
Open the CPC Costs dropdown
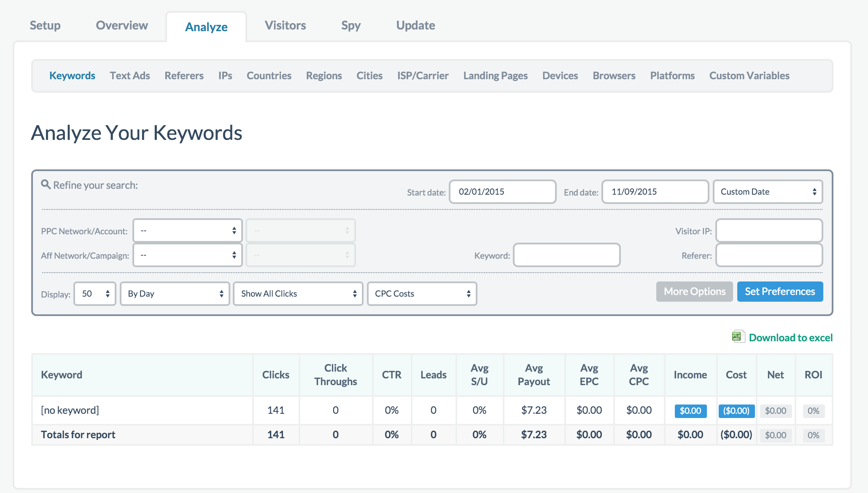(x=422, y=294)
